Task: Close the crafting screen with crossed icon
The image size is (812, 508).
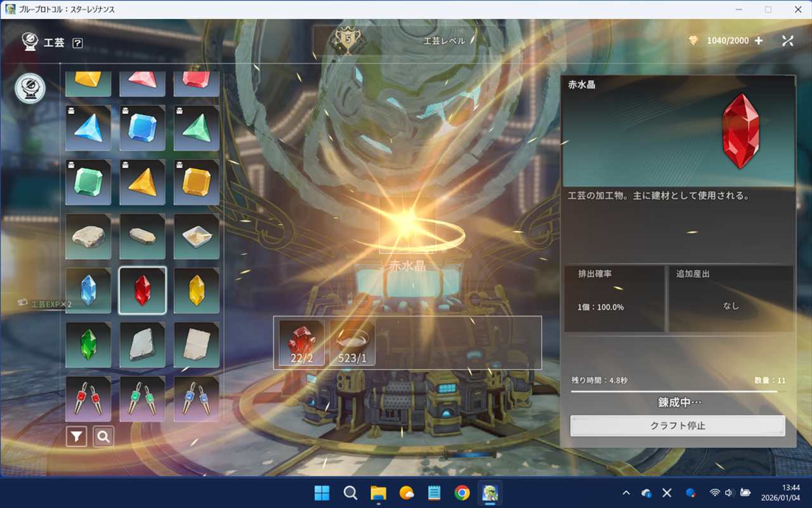Action: click(x=788, y=41)
